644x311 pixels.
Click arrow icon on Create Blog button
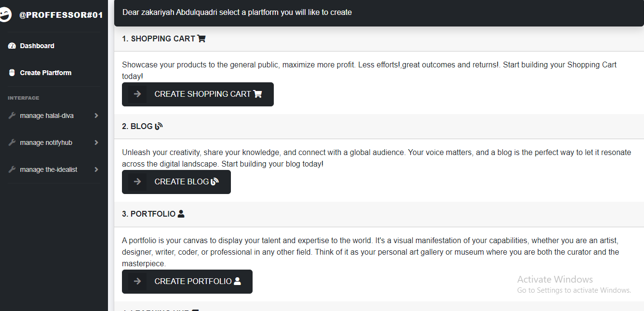[x=137, y=181]
